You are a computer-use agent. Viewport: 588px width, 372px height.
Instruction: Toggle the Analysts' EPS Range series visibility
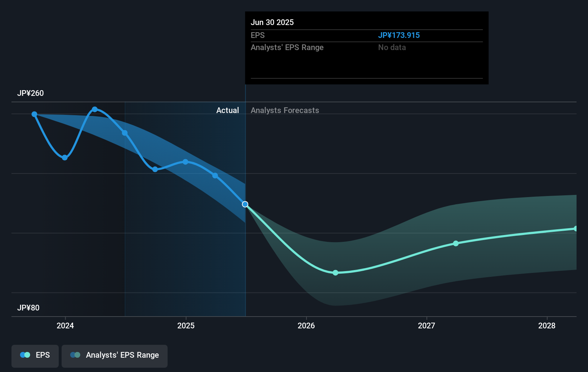tap(114, 355)
